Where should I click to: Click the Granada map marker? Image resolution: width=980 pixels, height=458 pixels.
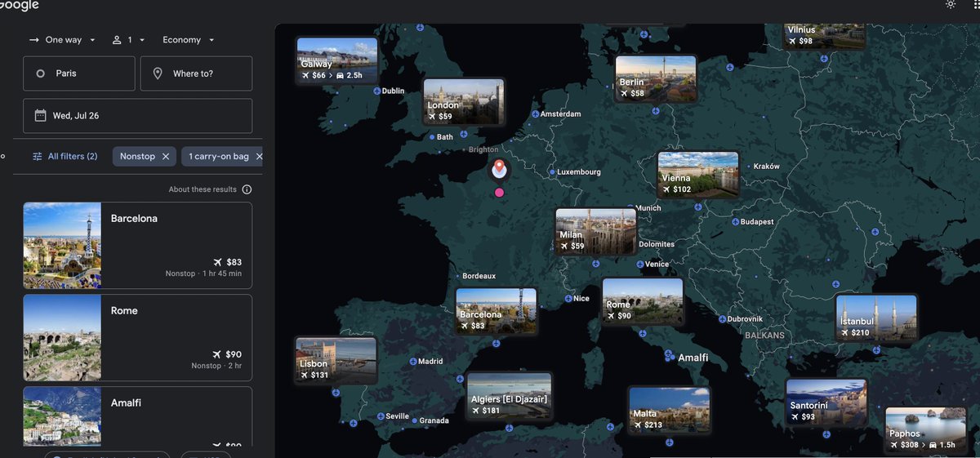415,421
